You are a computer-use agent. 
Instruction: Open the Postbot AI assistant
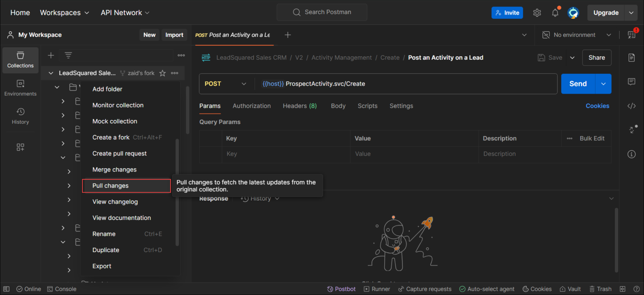click(x=341, y=289)
